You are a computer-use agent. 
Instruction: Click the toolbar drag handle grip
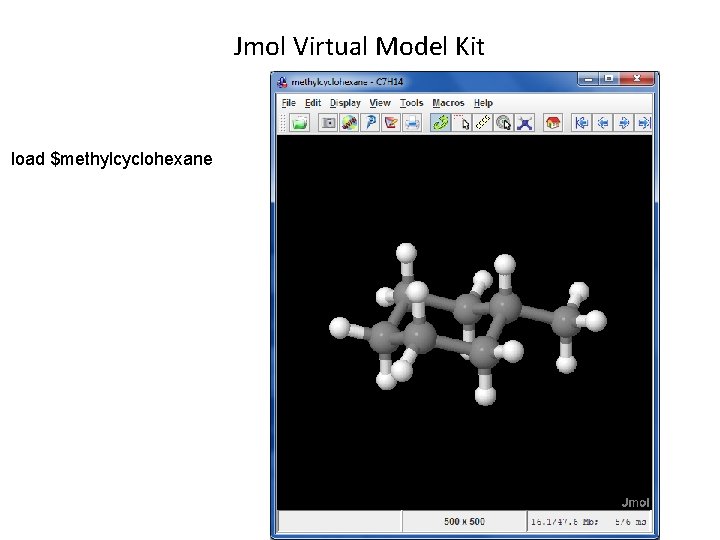(283, 123)
